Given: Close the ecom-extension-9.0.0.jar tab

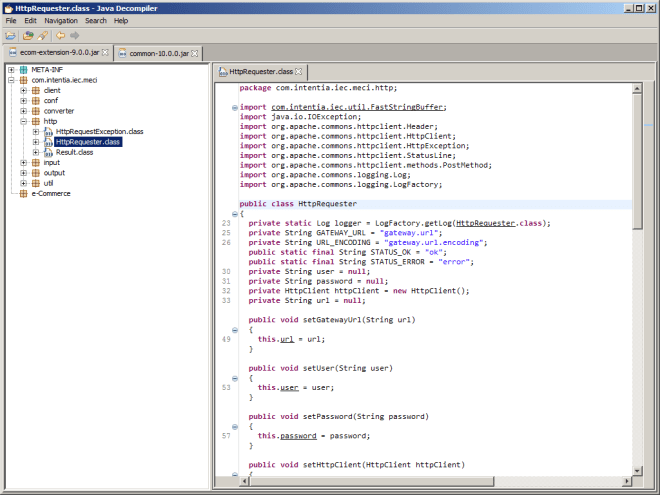Looking at the screenshot, I should click(103, 52).
